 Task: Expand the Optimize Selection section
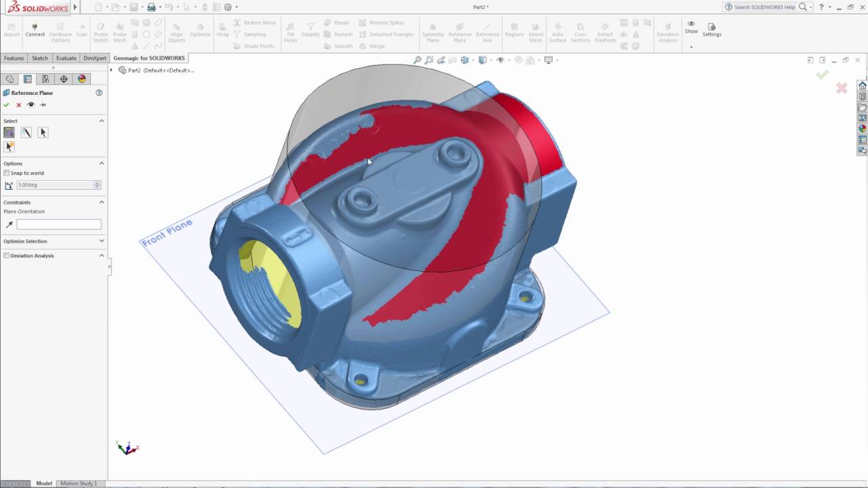click(x=102, y=241)
